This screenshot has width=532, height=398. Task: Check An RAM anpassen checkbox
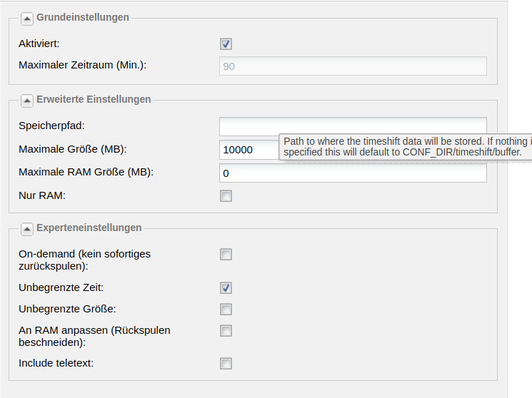(226, 330)
